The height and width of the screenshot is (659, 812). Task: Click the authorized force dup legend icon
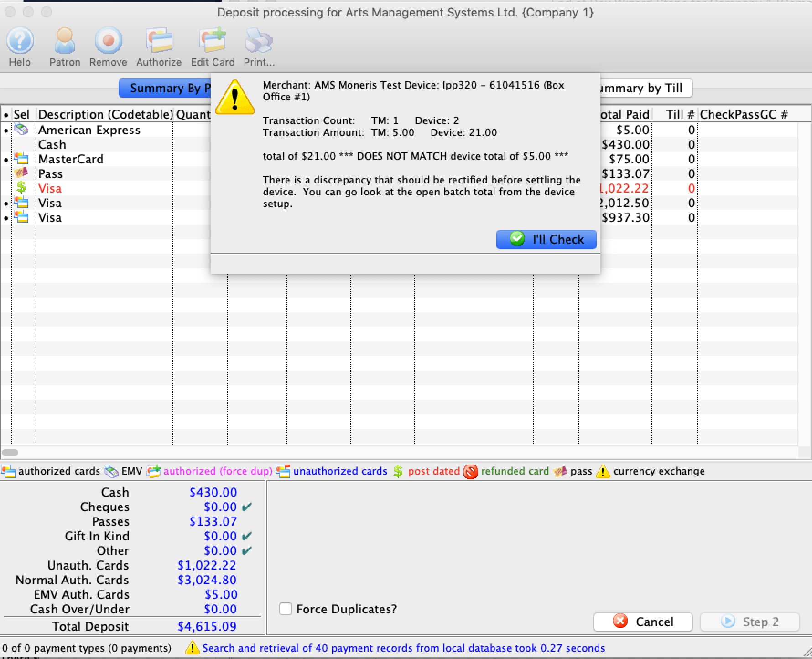(x=154, y=471)
